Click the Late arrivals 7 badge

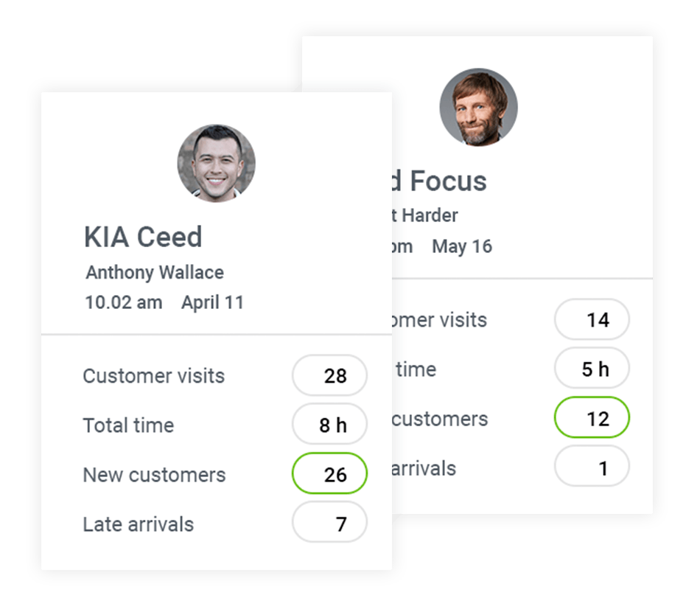329,523
